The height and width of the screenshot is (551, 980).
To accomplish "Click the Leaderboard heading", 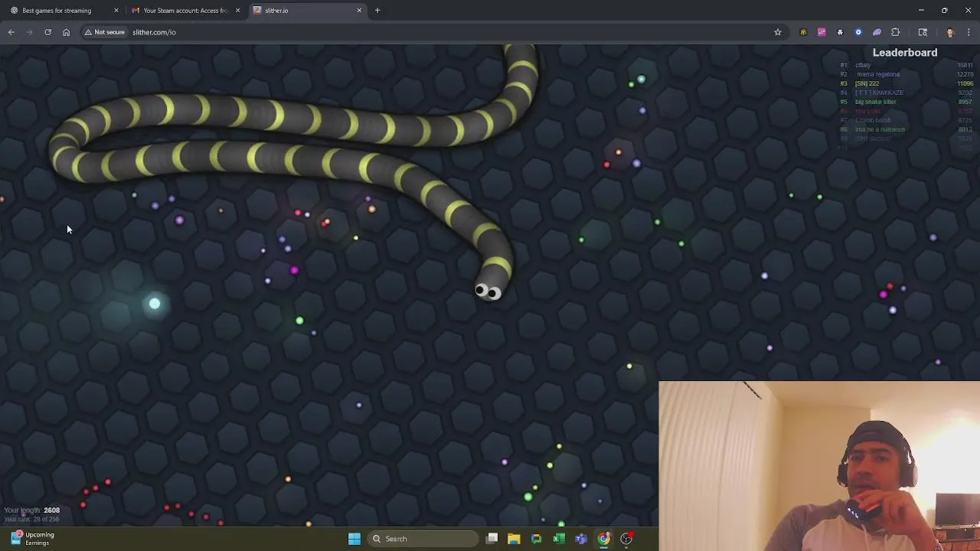I will pyautogui.click(x=905, y=53).
